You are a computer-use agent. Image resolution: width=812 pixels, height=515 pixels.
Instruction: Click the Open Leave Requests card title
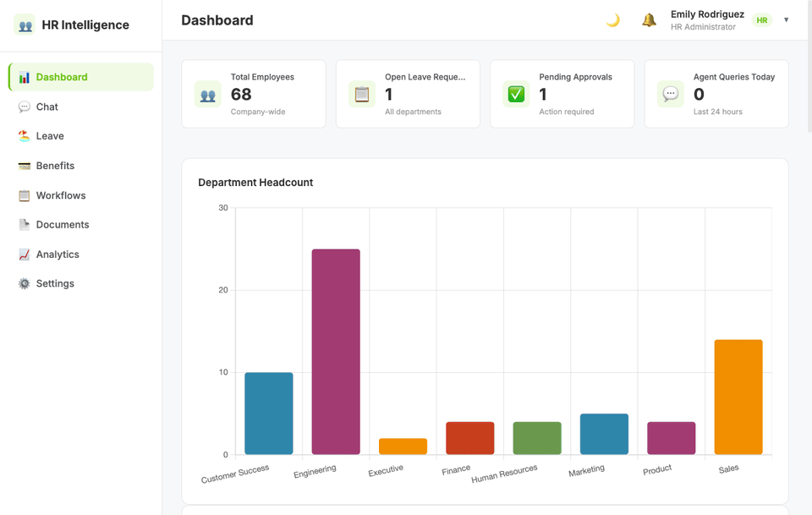(x=425, y=77)
